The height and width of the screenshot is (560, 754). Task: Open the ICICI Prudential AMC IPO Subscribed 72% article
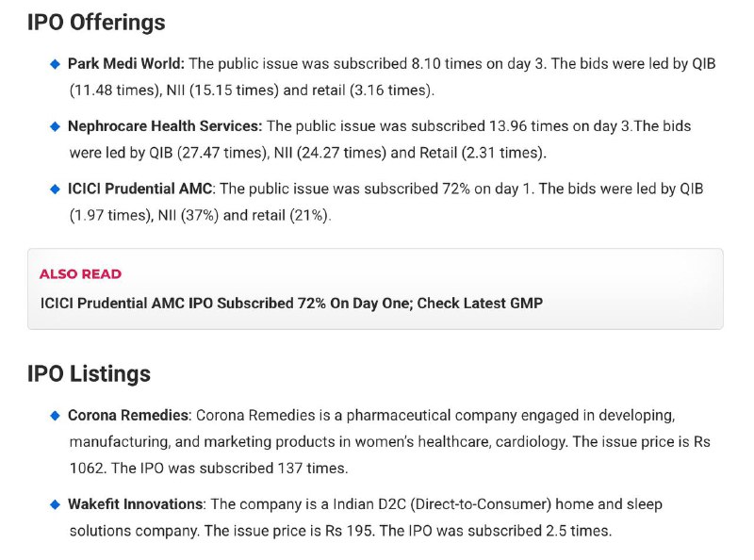[291, 304]
